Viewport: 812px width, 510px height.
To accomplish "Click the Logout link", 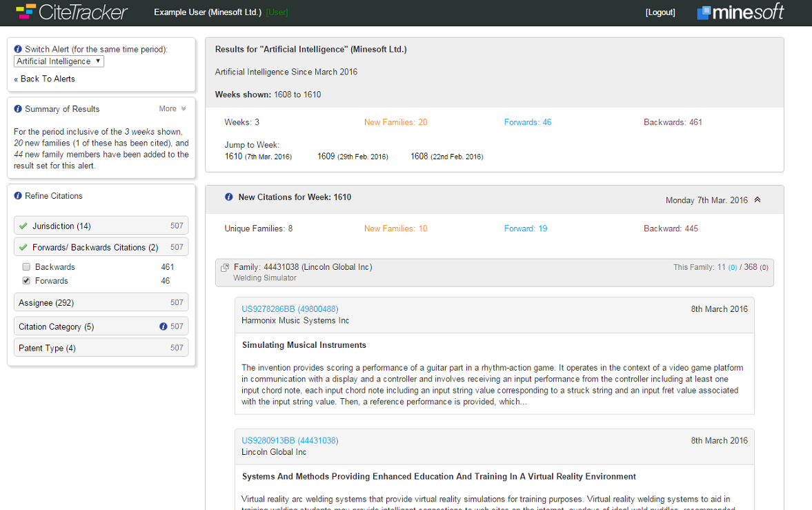I will coord(660,12).
